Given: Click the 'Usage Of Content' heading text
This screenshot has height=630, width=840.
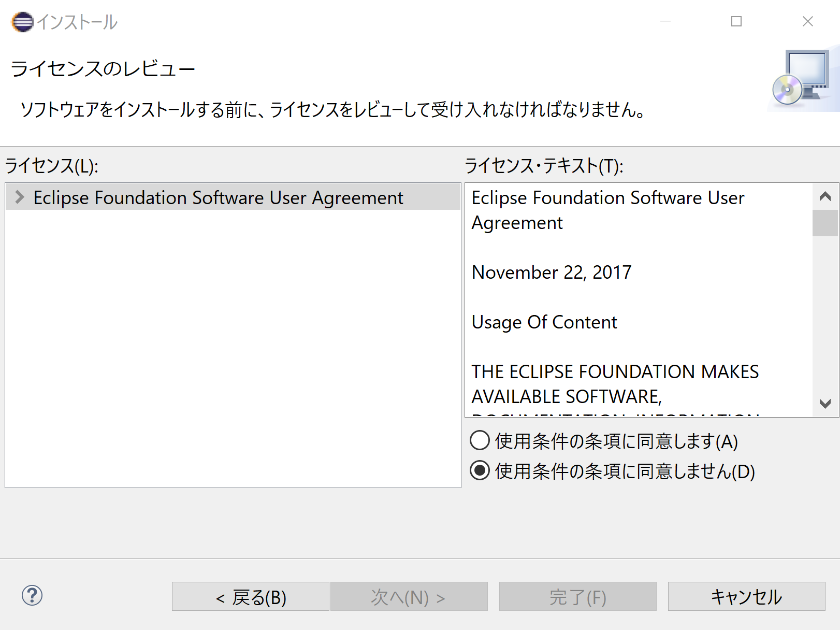Looking at the screenshot, I should 544,322.
